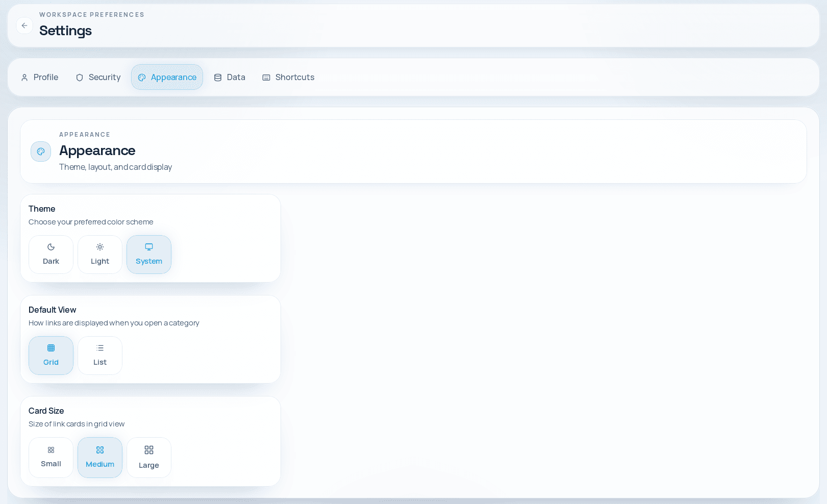Screen dimensions: 827x504
Task: Click the shield icon beside Security
Action: [x=80, y=77]
